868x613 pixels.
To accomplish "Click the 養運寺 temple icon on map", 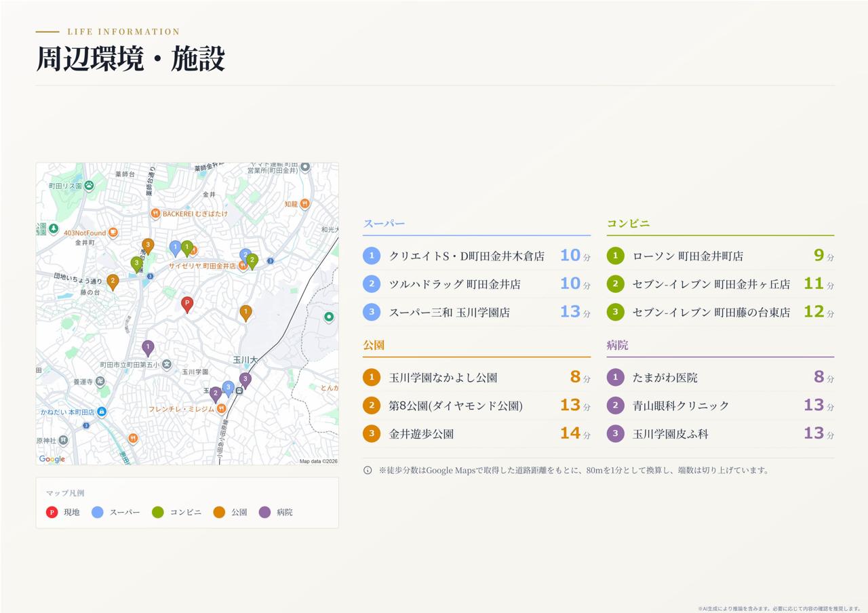I will pos(100,382).
